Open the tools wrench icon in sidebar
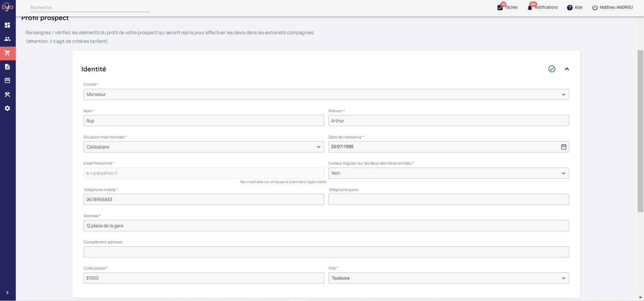The width and height of the screenshot is (644, 301). [x=7, y=95]
